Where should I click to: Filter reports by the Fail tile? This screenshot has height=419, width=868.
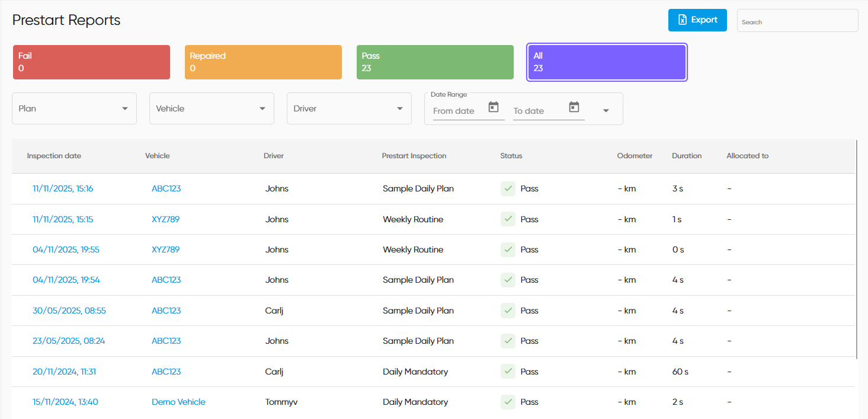tap(91, 62)
